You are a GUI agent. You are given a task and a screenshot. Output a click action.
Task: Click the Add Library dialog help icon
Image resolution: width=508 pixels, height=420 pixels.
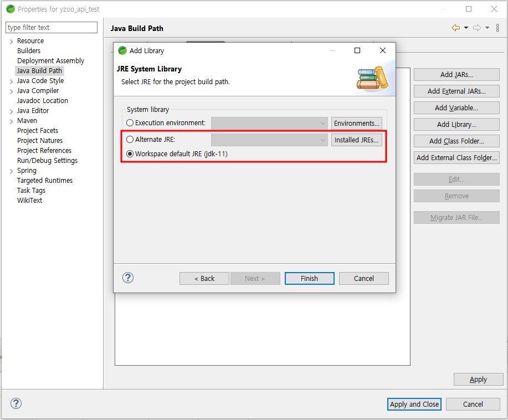point(128,278)
